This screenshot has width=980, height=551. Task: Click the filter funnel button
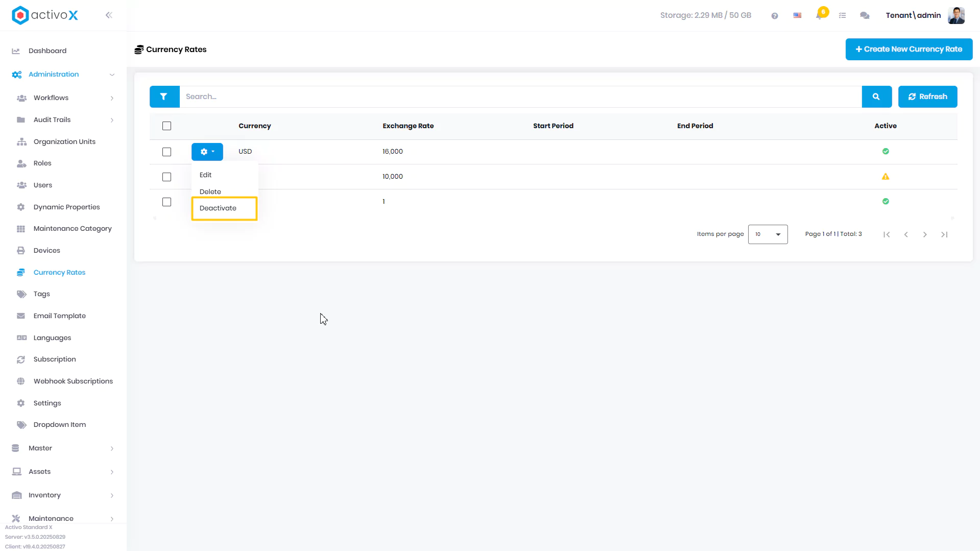(164, 97)
